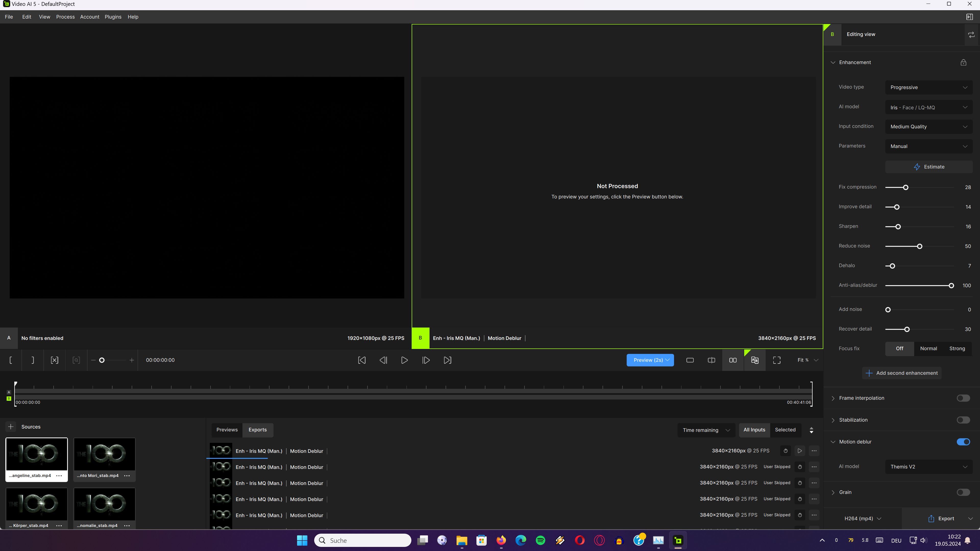Click Add second enhancement
The height and width of the screenshot is (551, 980).
tap(901, 373)
